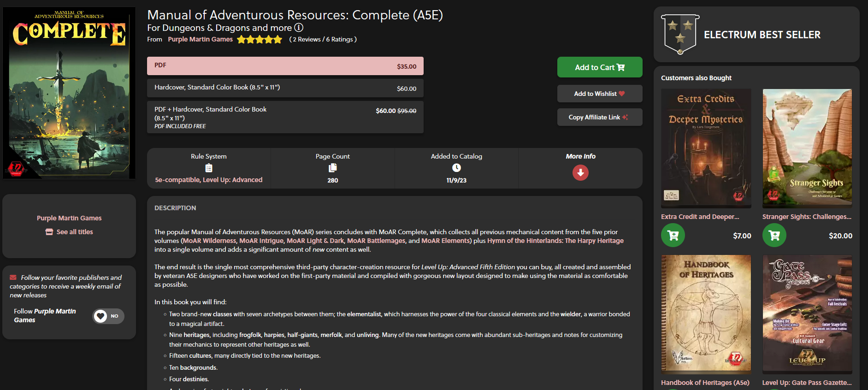Click the struck-through $95.00 price
The image size is (868, 390).
tap(407, 111)
